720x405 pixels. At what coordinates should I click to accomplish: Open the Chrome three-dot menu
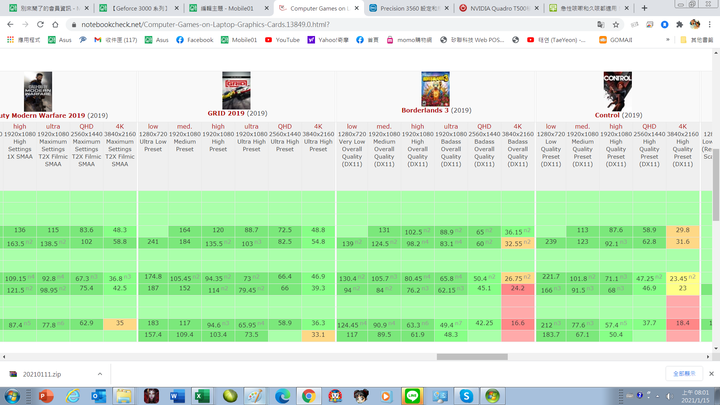coord(710,24)
